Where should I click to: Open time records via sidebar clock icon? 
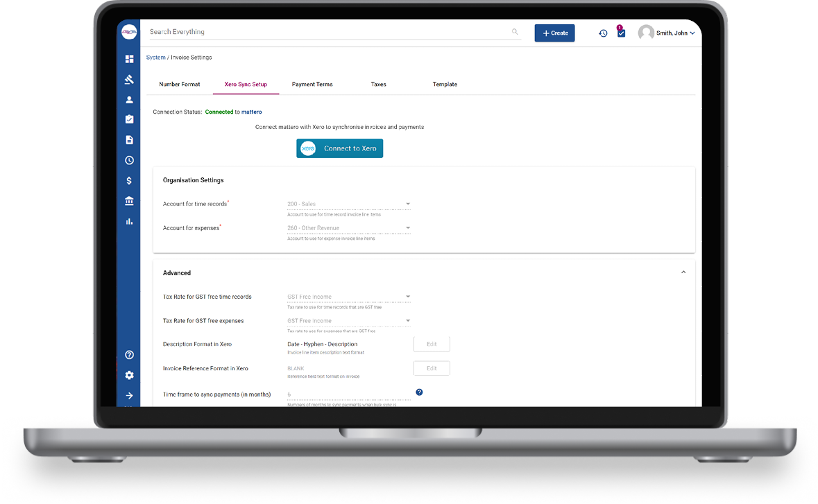(129, 160)
